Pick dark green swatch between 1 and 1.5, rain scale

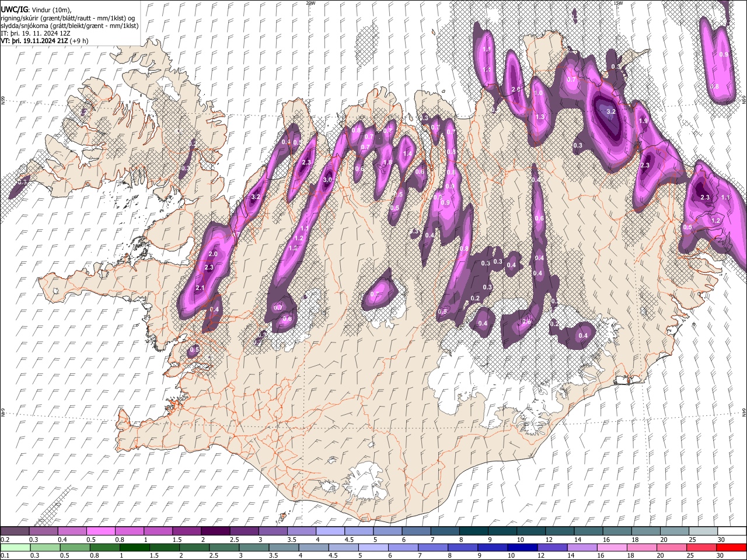point(134,548)
